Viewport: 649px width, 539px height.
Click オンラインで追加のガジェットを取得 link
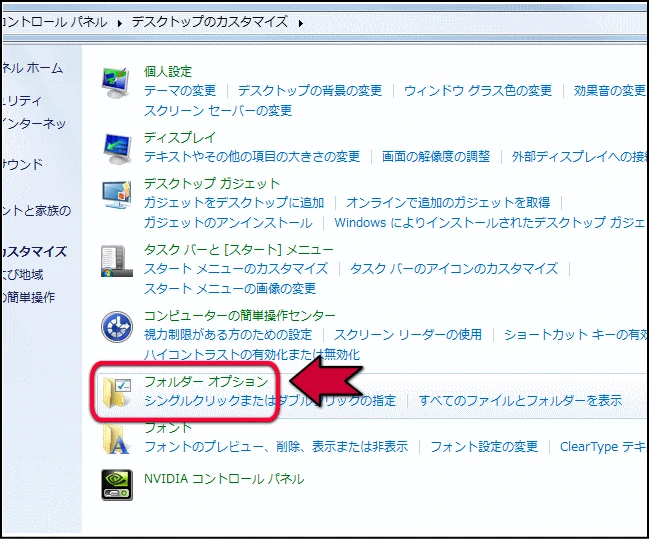pos(448,202)
